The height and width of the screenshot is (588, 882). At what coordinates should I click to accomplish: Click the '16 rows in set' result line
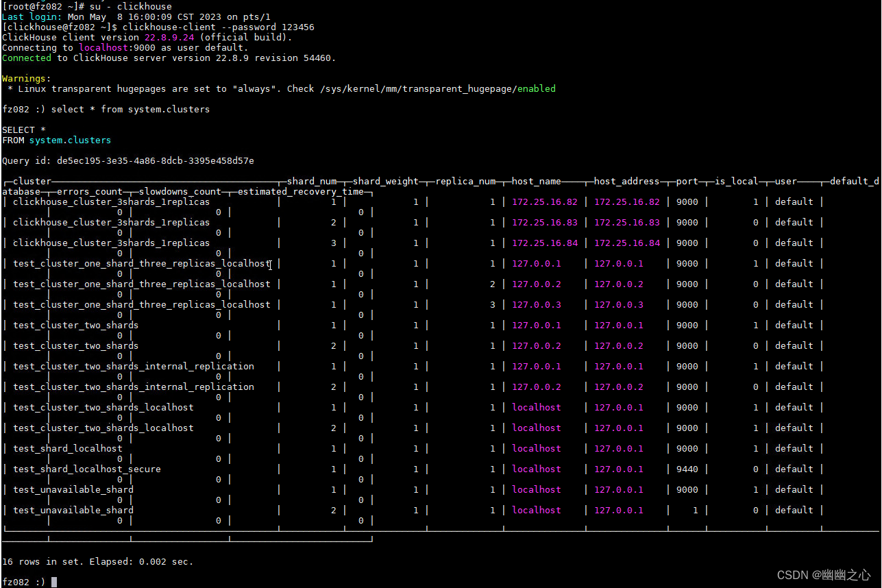[x=98, y=561]
